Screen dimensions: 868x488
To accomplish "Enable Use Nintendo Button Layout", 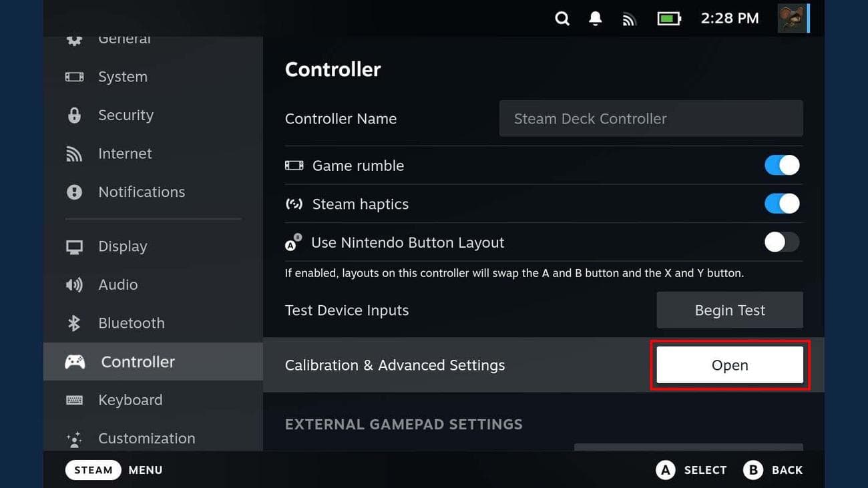I will [x=781, y=242].
